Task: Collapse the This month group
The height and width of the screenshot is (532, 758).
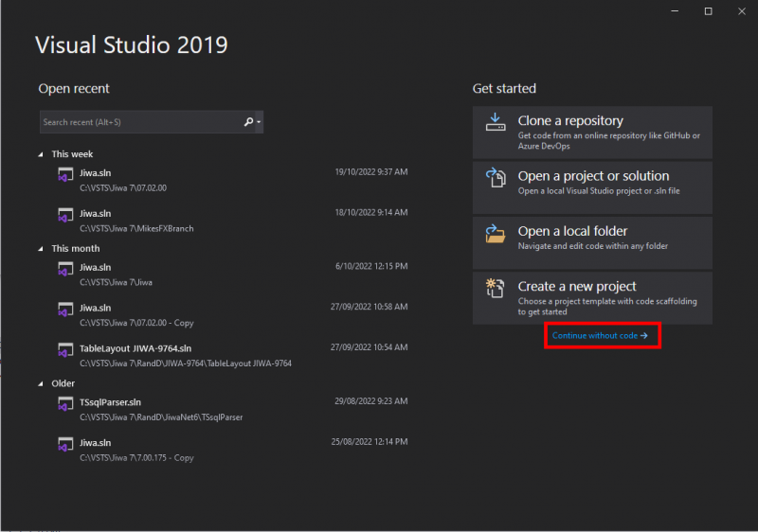Action: [41, 249]
